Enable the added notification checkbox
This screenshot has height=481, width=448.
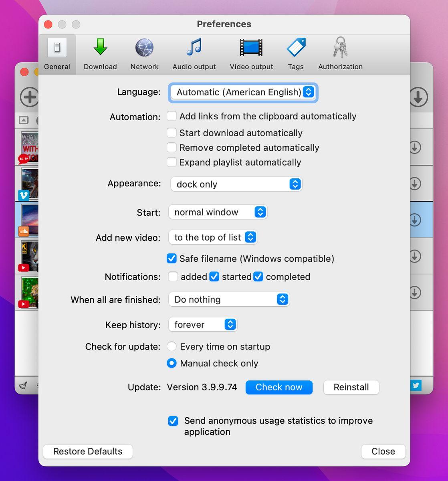[173, 277]
